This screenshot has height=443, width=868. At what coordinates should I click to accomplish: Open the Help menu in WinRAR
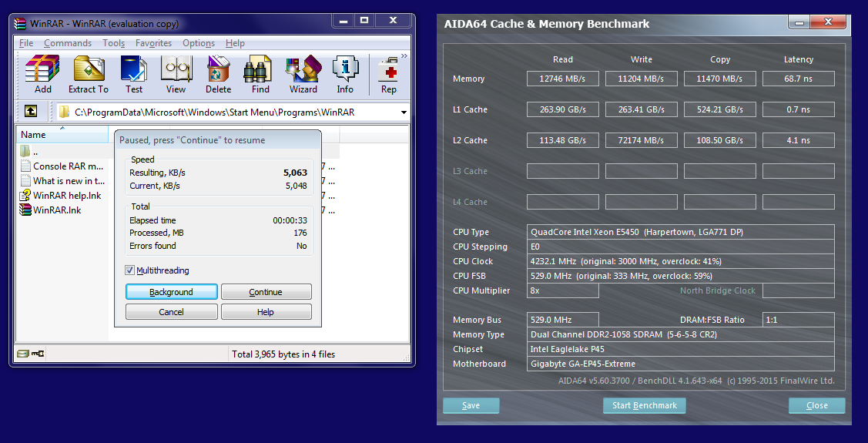point(235,43)
